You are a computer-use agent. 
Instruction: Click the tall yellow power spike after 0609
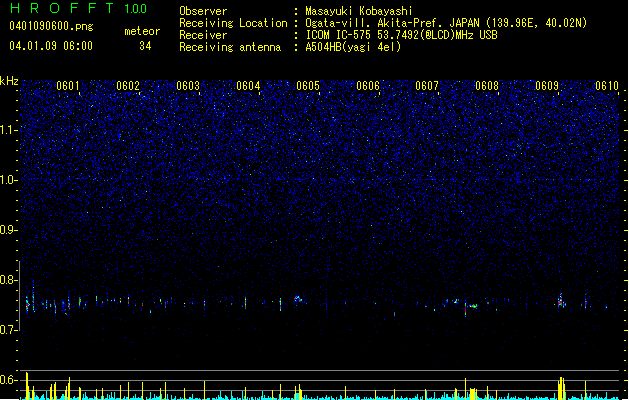coord(561,388)
